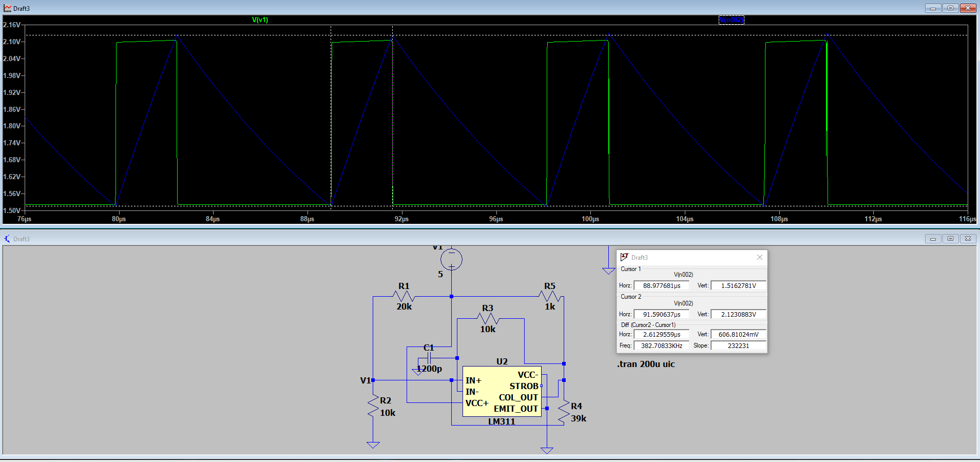980x462 pixels.
Task: Maximize the schematic Draft3 window
Action: pyautogui.click(x=950, y=239)
